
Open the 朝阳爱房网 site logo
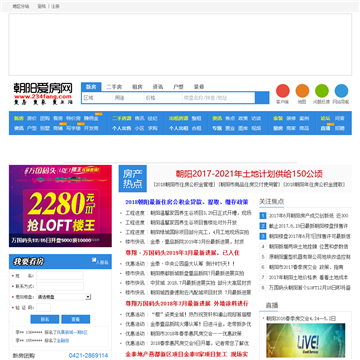pyautogui.click(x=43, y=93)
